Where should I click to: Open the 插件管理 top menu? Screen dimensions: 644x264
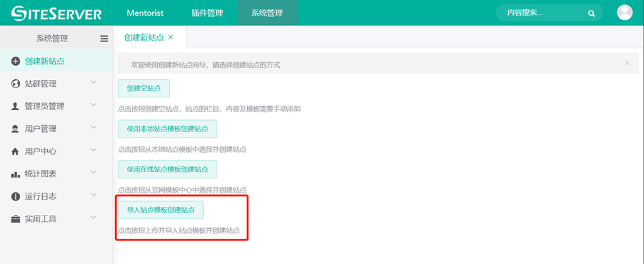click(x=208, y=13)
